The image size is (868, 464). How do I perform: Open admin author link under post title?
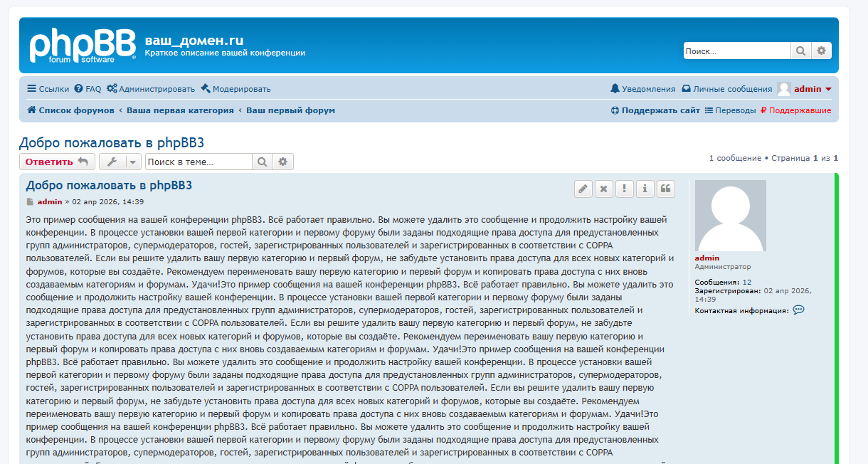coord(50,202)
